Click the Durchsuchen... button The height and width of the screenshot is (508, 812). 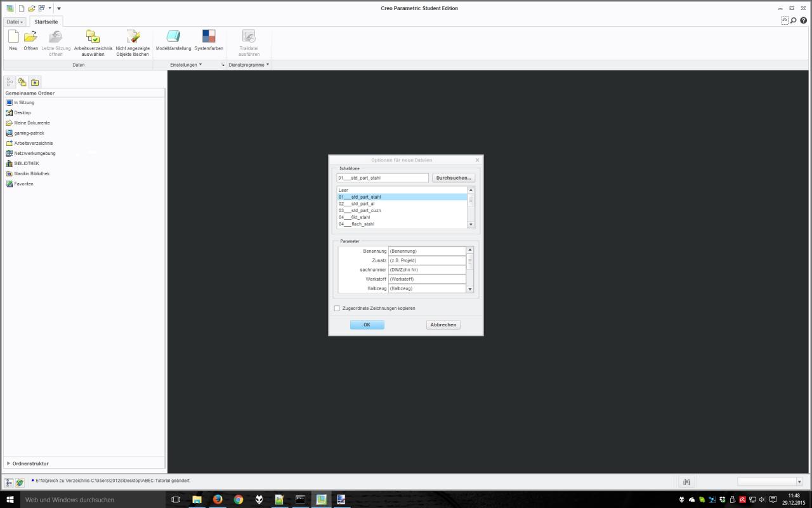tap(454, 178)
